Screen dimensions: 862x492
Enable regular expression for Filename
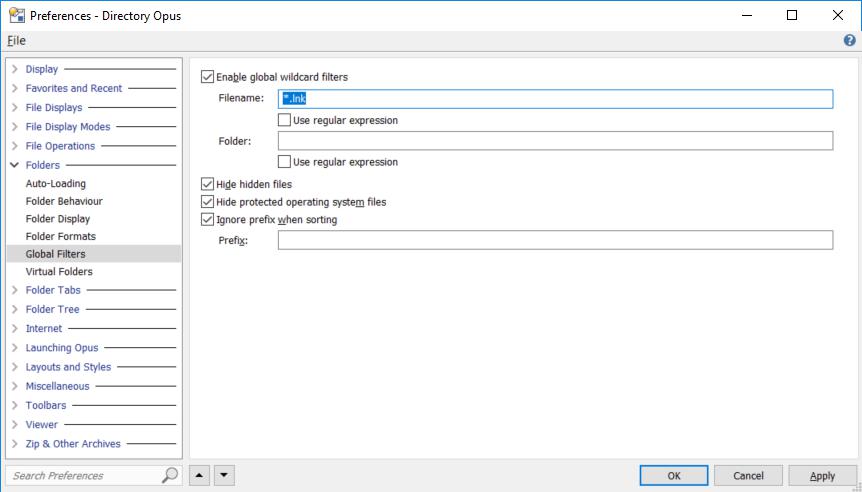pos(284,120)
